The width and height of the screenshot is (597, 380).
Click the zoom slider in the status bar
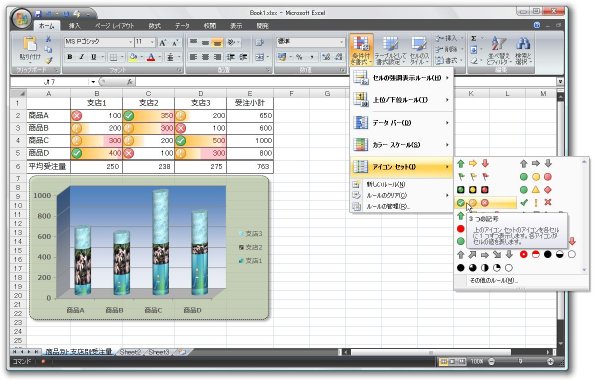coord(520,361)
